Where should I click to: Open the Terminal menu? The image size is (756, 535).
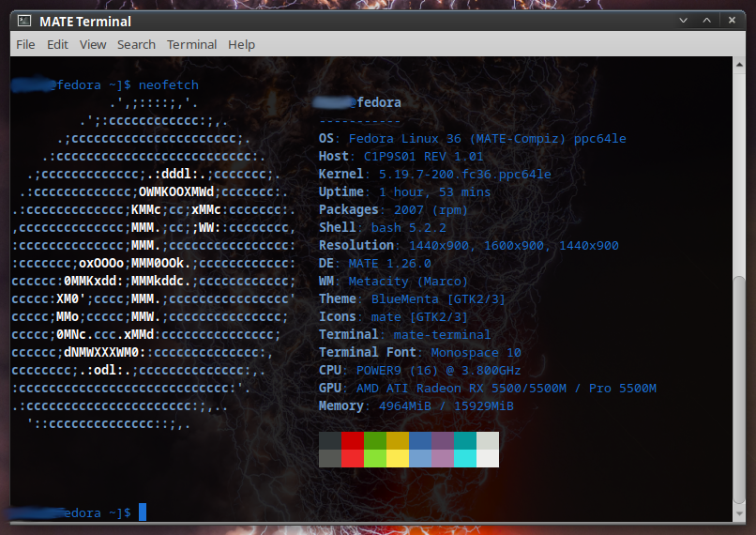click(192, 44)
